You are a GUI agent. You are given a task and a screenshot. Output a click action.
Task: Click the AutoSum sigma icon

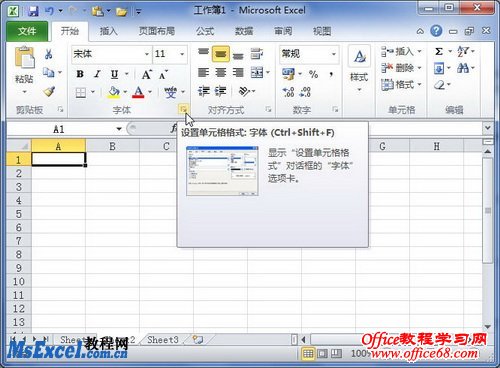(x=439, y=52)
